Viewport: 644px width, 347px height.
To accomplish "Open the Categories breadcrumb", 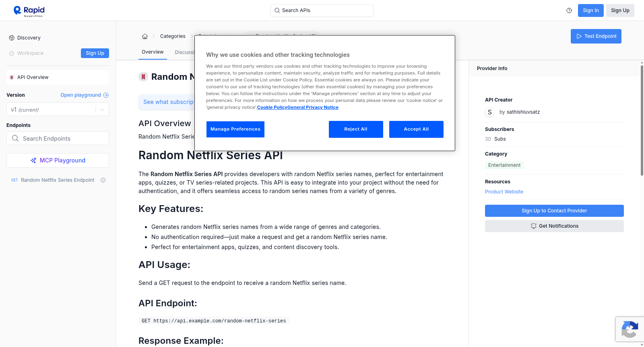I will [173, 36].
